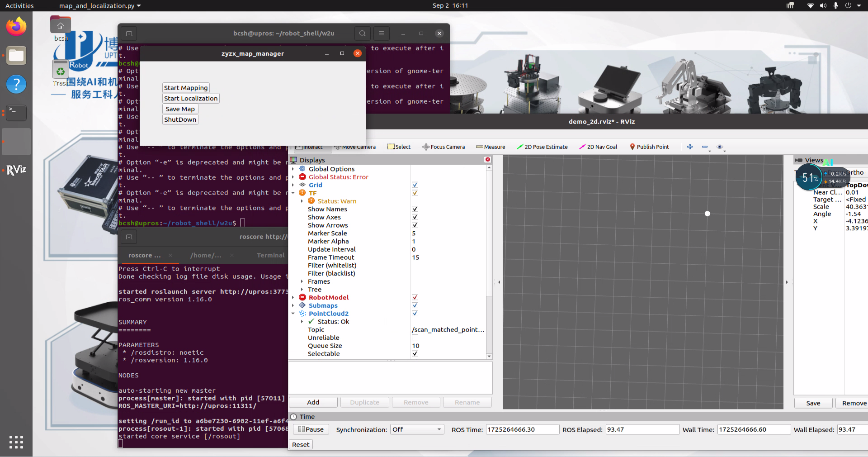Viewport: 868px width, 457px height.
Task: Expand the Tree entry under TF
Action: pyautogui.click(x=302, y=290)
